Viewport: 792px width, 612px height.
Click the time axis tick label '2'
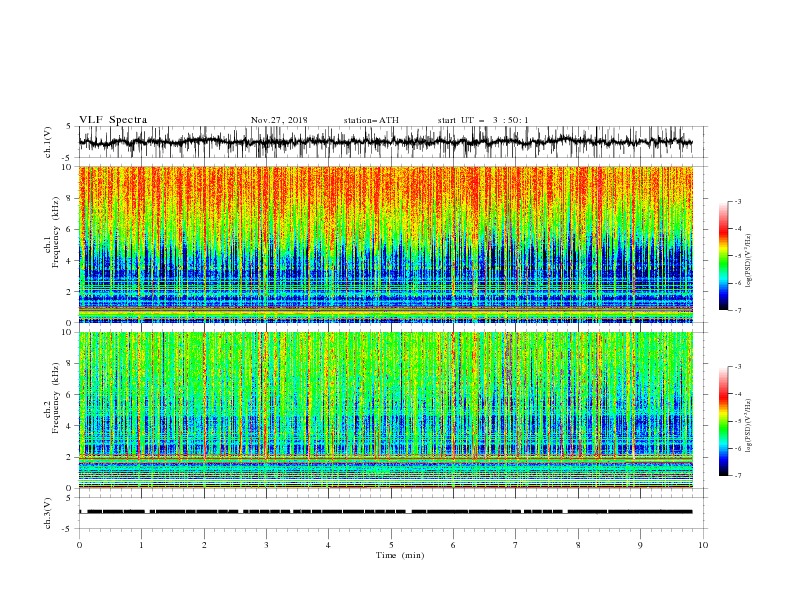pyautogui.click(x=204, y=545)
